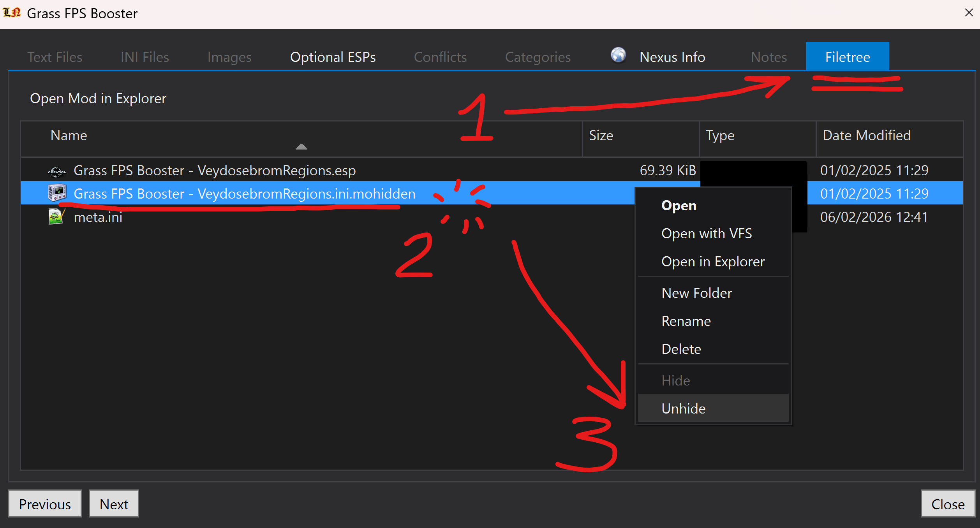Sort by the Date Modified column header
980x528 pixels.
point(866,136)
